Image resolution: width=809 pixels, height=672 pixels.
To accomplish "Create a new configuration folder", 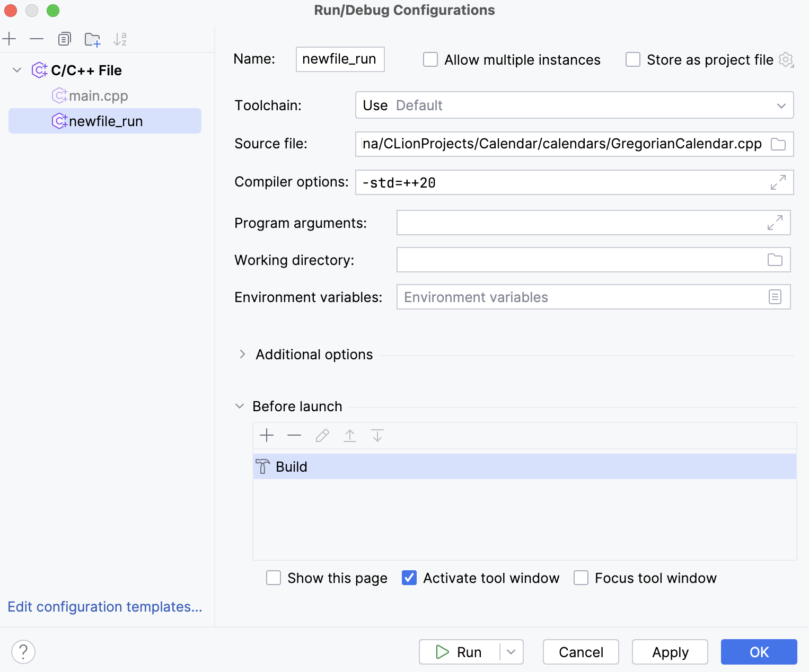I will tap(93, 39).
